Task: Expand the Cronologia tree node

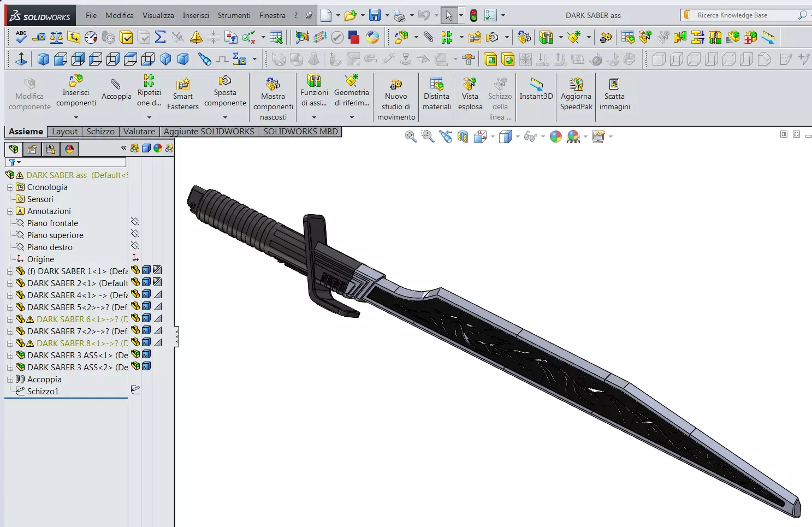Action: [10, 187]
